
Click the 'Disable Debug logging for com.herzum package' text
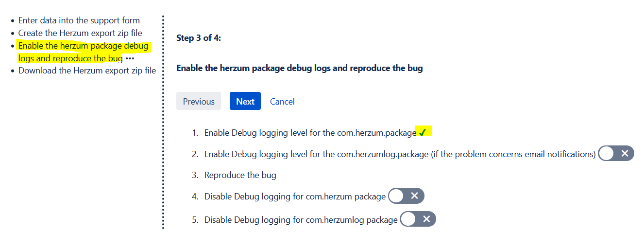click(295, 197)
